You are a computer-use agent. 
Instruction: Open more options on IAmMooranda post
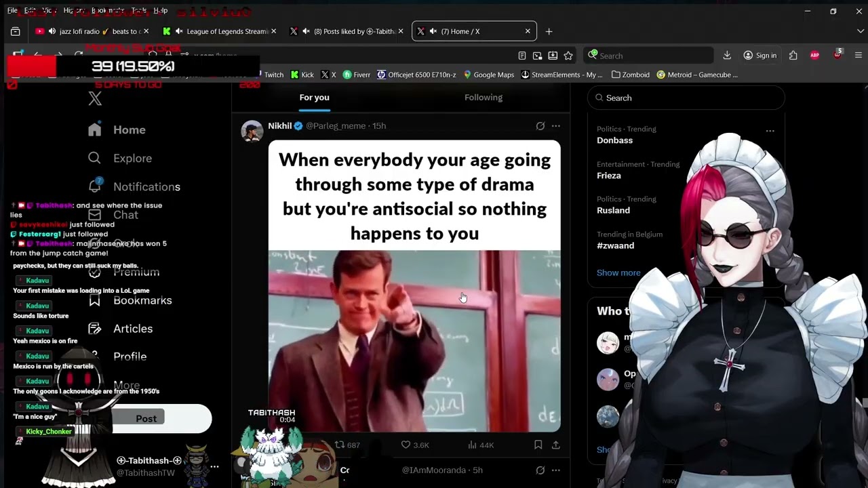tap(556, 470)
